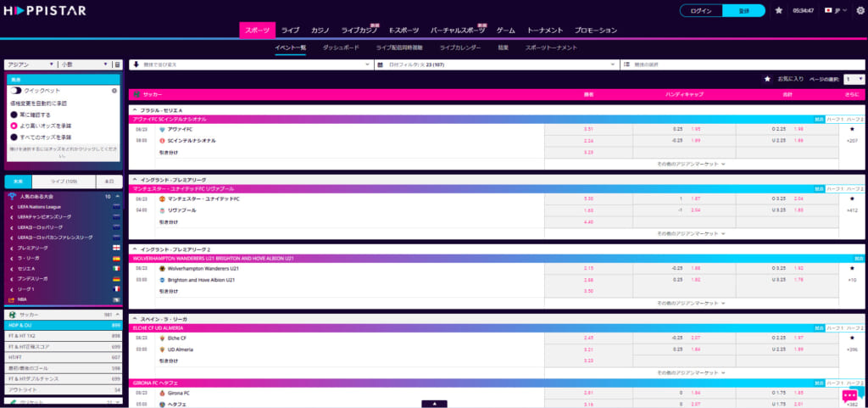868x408 pixels.
Task: Click the soccer ball icon in the sidebar サッカー row
Action: pos(12,315)
